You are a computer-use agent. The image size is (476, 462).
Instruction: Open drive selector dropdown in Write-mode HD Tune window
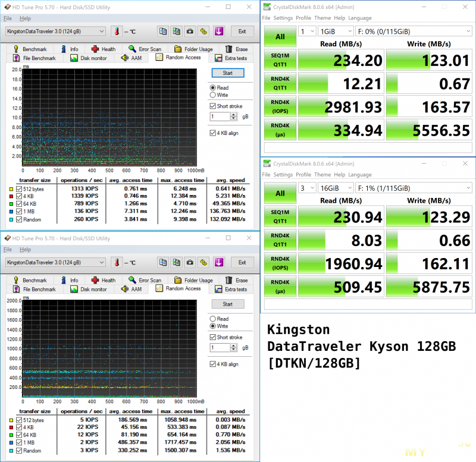(55, 262)
